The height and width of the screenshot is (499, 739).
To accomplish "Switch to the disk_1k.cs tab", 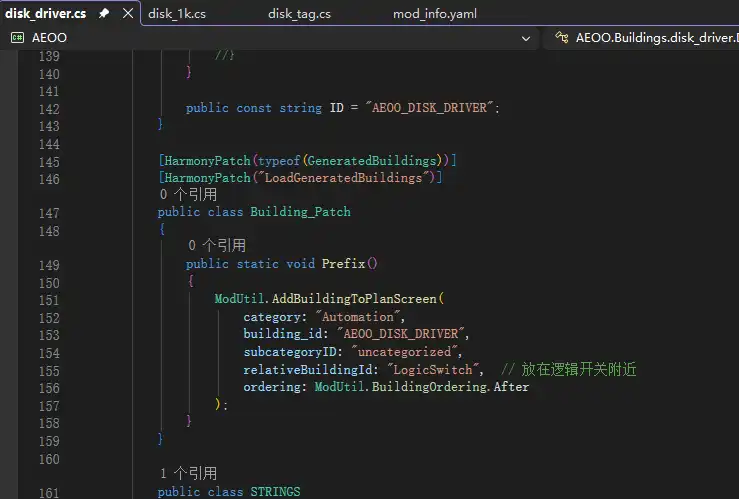I will pos(177,14).
